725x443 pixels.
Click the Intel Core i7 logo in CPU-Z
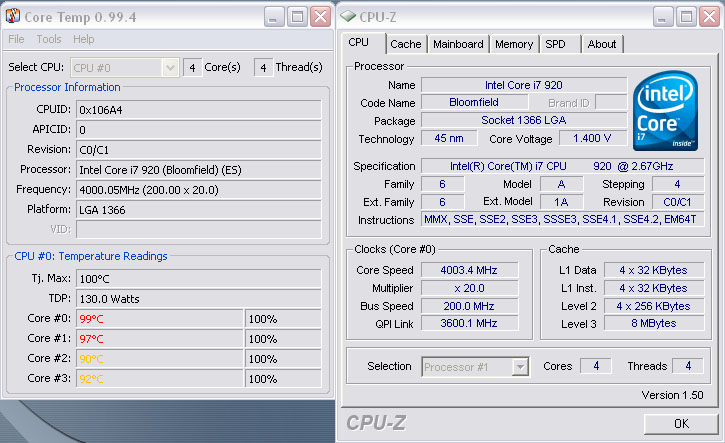point(665,111)
